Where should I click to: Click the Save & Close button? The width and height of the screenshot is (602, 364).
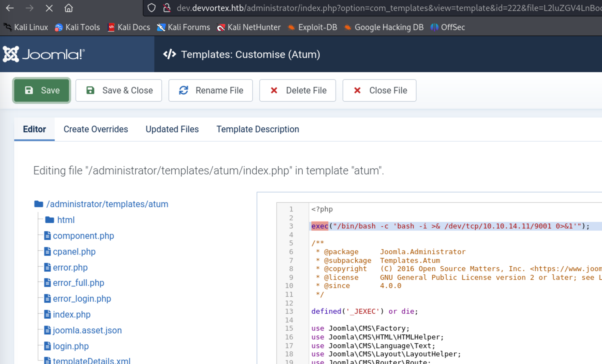coord(119,90)
